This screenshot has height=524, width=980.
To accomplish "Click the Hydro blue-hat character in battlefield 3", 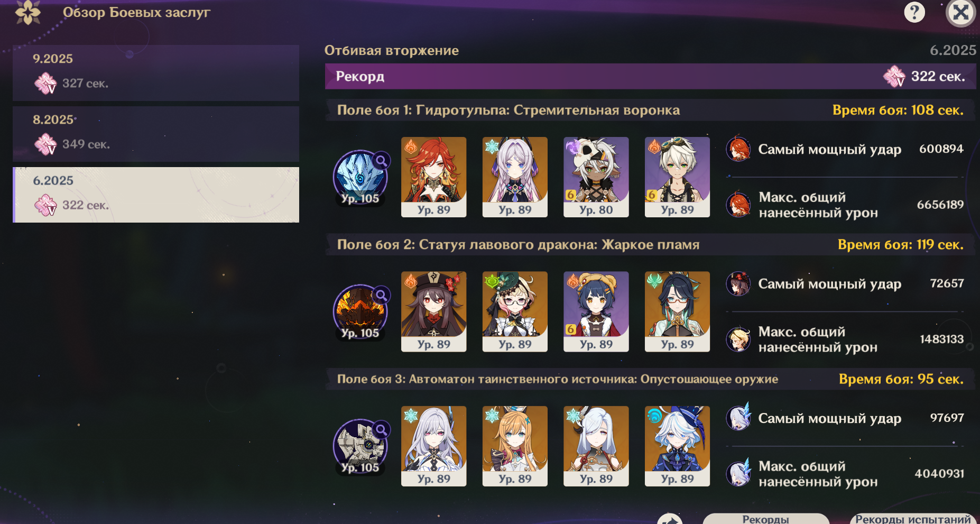I will (677, 446).
